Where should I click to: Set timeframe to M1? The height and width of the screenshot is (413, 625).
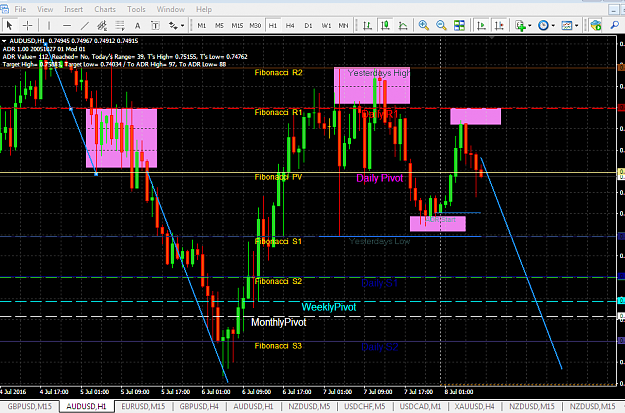202,26
